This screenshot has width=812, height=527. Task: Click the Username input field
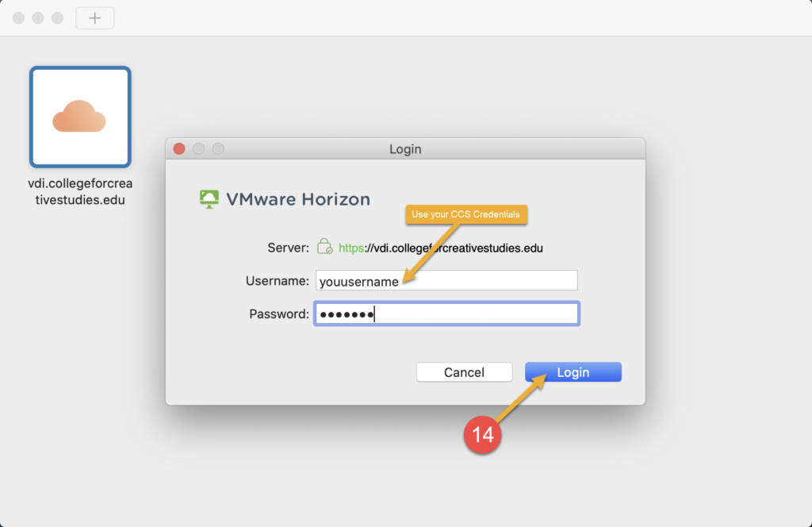coord(446,281)
